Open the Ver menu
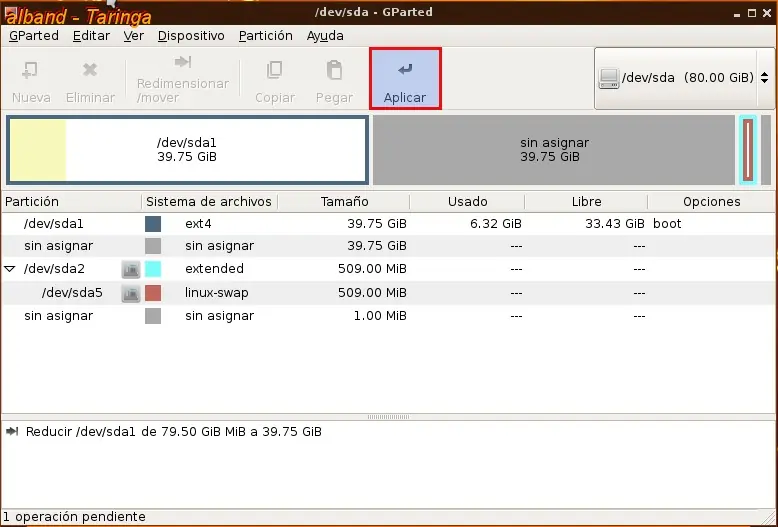 (133, 36)
